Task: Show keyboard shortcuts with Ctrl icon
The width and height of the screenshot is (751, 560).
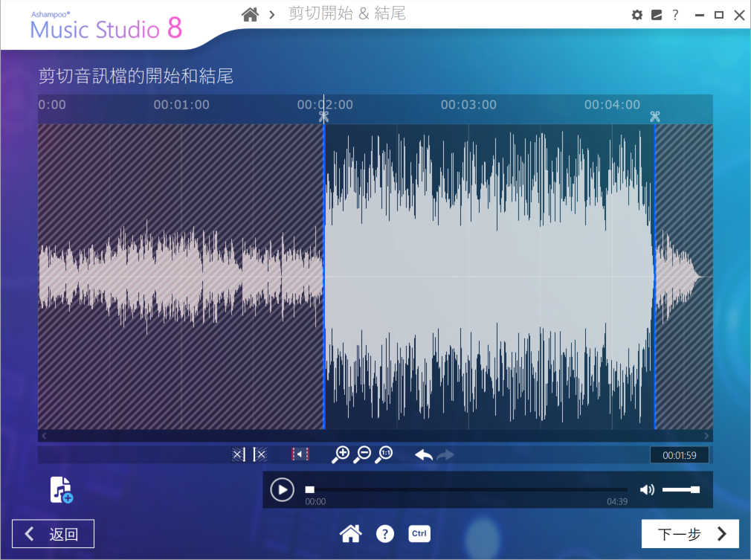Action: point(419,534)
